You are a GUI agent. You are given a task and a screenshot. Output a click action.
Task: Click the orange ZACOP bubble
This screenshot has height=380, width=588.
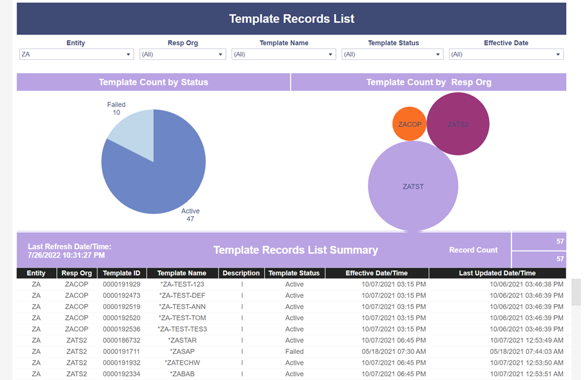point(409,124)
